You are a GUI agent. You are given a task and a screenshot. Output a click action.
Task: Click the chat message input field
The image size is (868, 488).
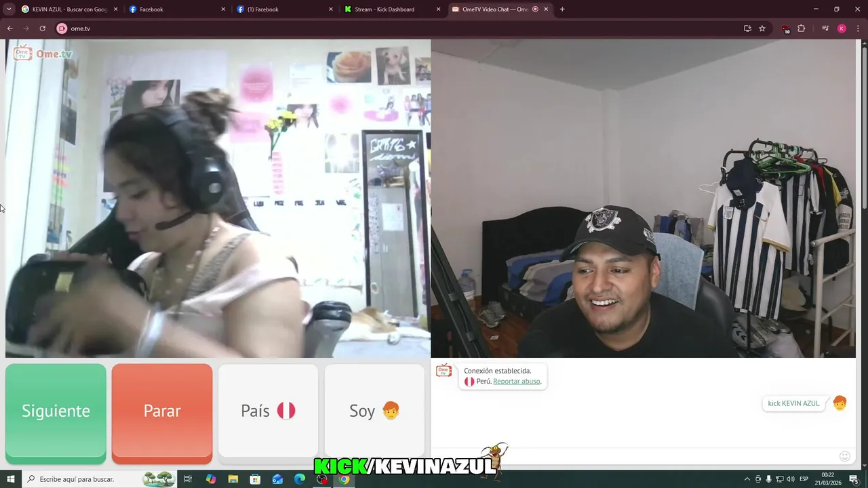[x=634, y=456]
